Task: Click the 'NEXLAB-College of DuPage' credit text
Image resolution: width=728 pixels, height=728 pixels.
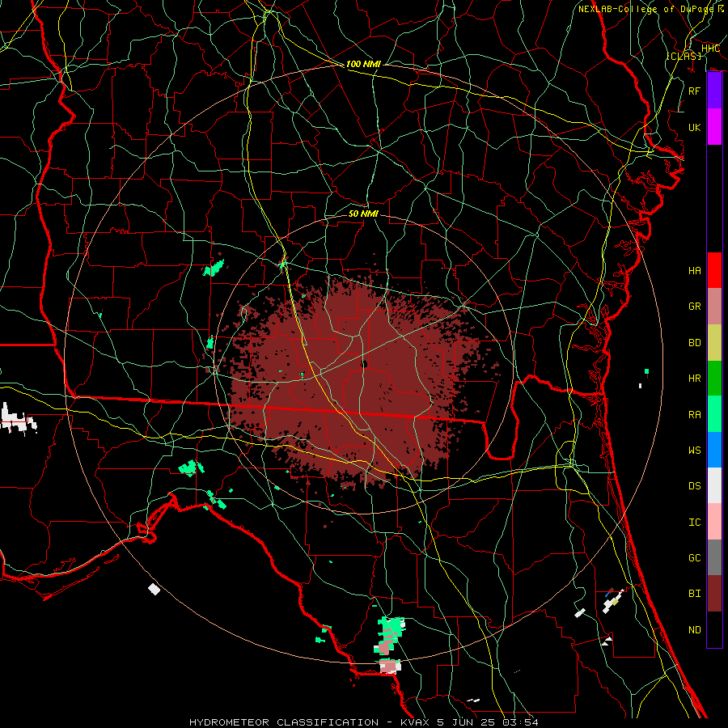Action: pyautogui.click(x=645, y=9)
